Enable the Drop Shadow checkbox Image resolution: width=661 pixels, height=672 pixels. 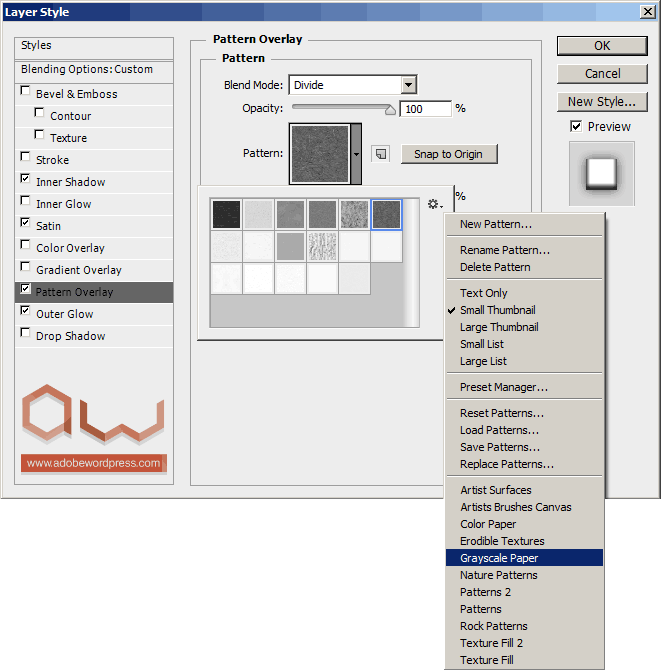25,333
